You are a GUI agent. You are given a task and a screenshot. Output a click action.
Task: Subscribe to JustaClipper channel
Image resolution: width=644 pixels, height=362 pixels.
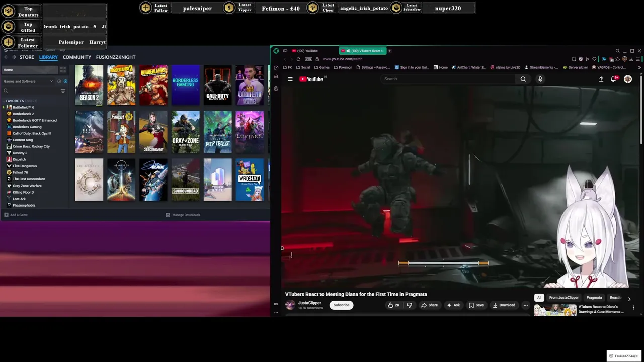coord(341,305)
